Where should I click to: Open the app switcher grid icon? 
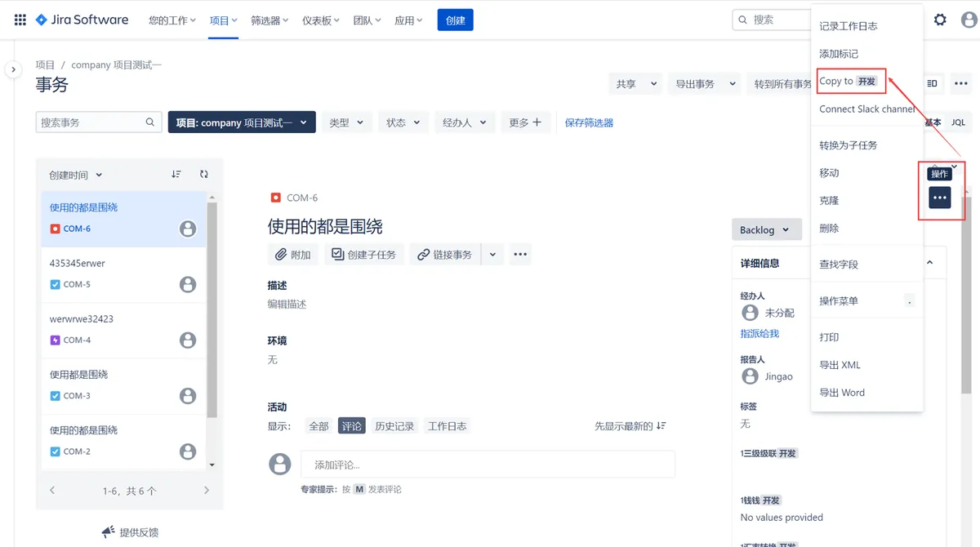pyautogui.click(x=20, y=20)
